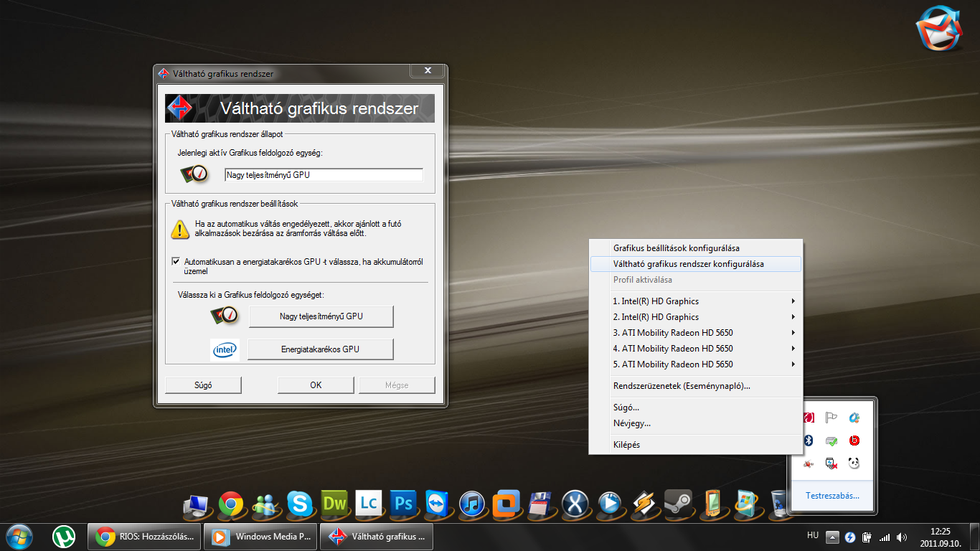The height and width of the screenshot is (551, 980).
Task: Open Adobe LiveCycle Lc dock icon
Action: coord(369,504)
